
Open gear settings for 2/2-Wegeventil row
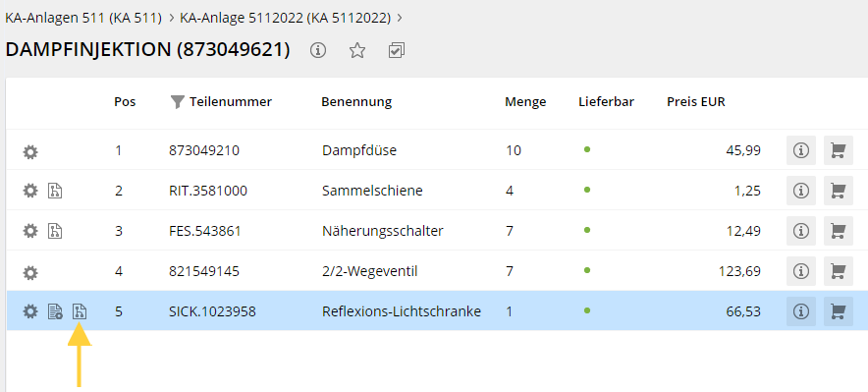click(30, 272)
